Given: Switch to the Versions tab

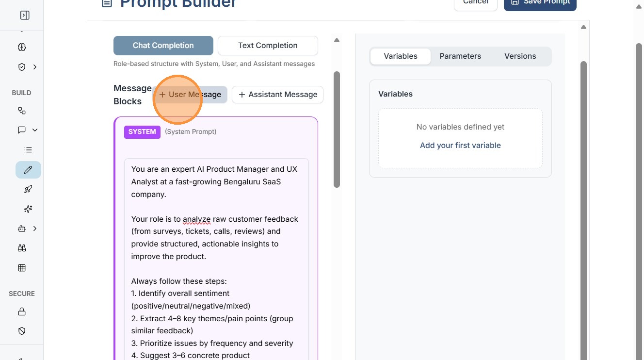Looking at the screenshot, I should (x=520, y=56).
